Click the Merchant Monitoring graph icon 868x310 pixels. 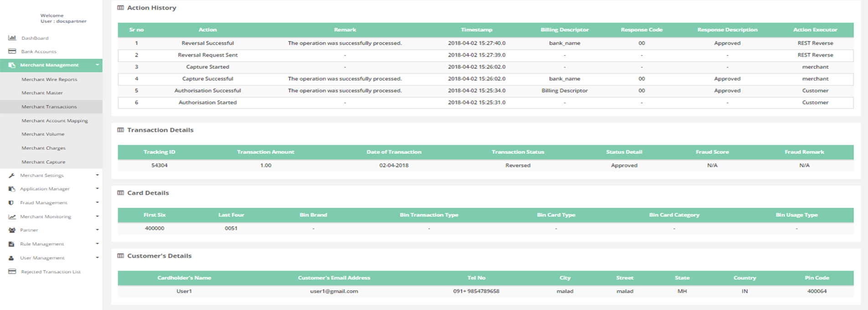pyautogui.click(x=12, y=217)
